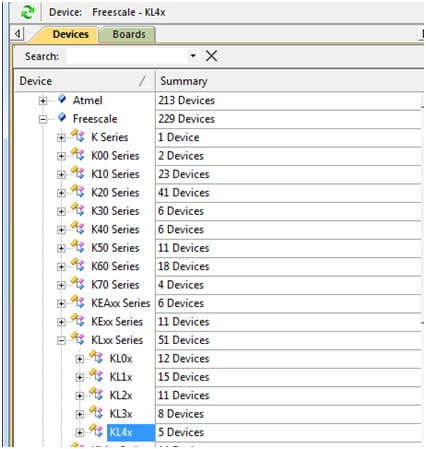Click the K30 Series family icon
426x449 pixels.
click(x=78, y=209)
